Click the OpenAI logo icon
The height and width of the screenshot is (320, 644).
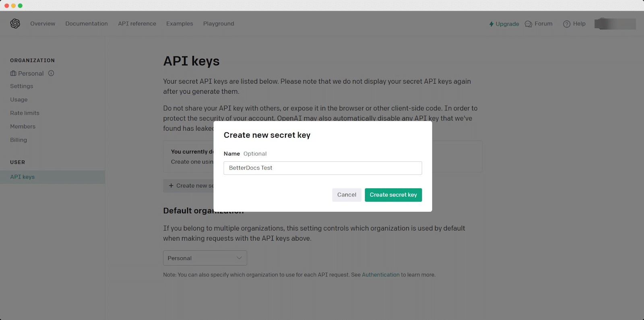(x=14, y=23)
